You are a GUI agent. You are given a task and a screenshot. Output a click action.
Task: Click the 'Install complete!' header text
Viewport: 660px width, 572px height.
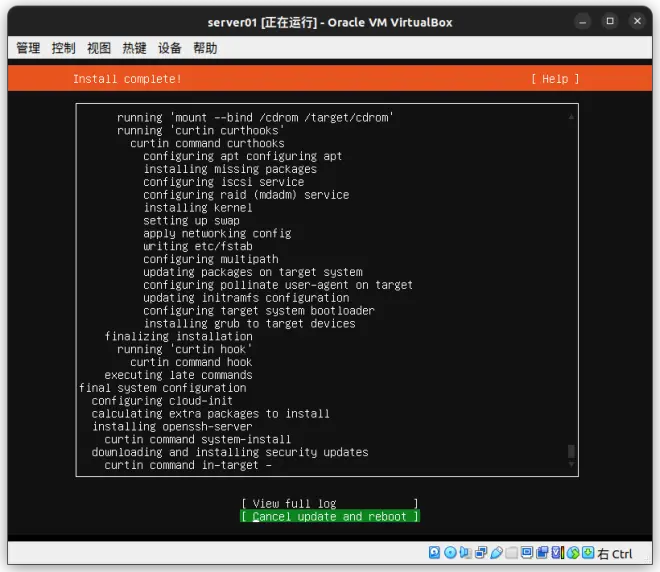tap(127, 79)
